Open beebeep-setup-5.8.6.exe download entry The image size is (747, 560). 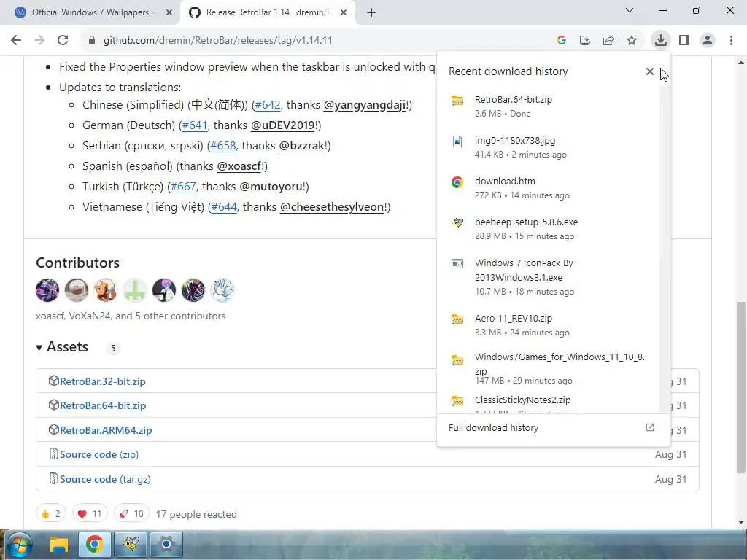click(x=550, y=229)
